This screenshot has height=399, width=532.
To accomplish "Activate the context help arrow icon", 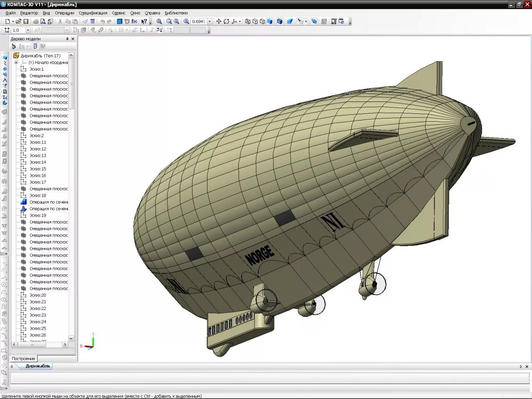I will click(144, 21).
